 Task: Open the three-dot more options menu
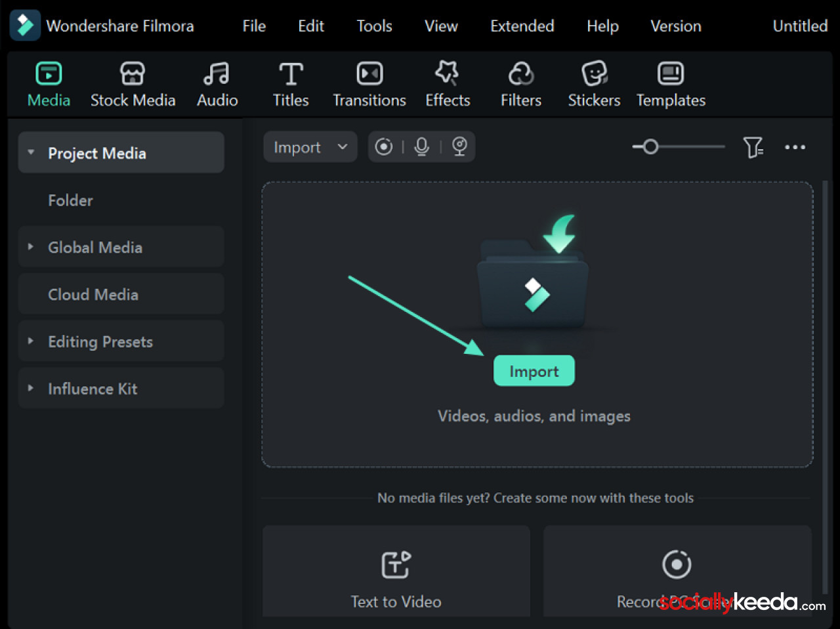tap(795, 147)
